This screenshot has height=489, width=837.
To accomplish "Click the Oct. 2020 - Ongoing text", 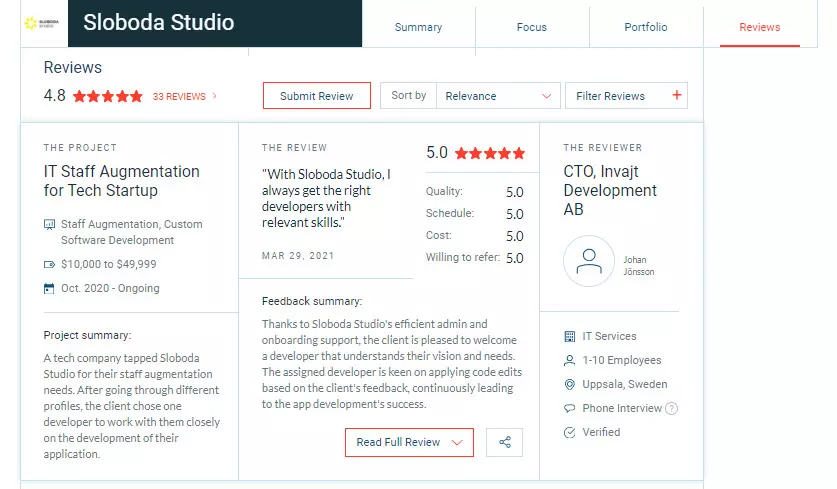I will pyautogui.click(x=110, y=288).
